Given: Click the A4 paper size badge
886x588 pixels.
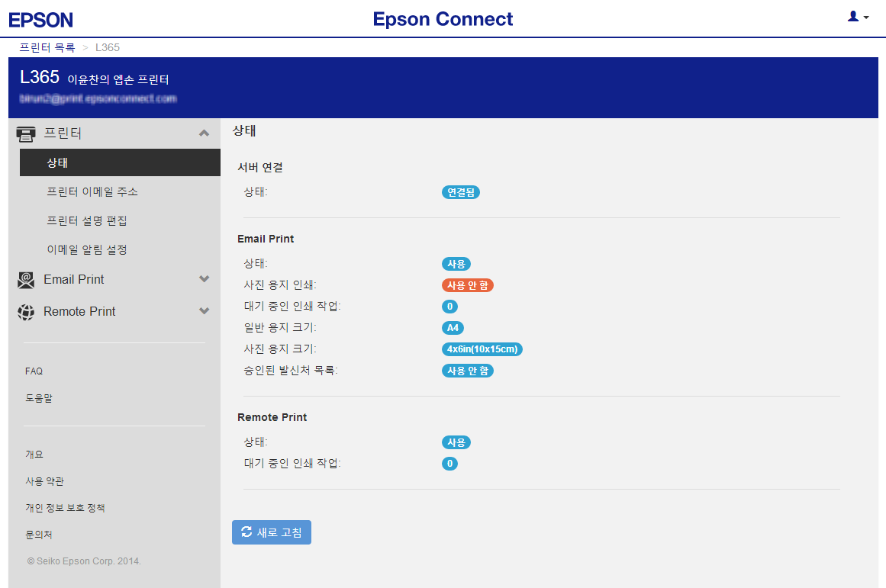Looking at the screenshot, I should [x=453, y=328].
